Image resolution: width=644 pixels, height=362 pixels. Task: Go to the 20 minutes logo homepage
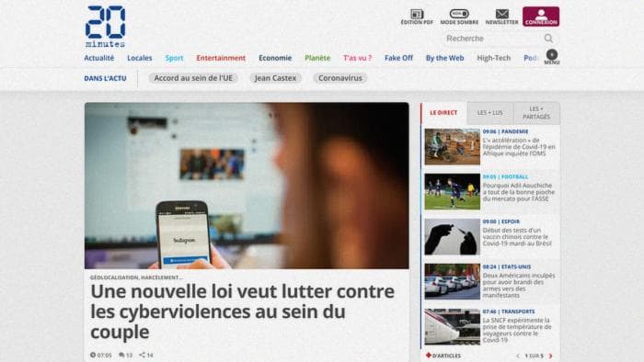pyautogui.click(x=105, y=27)
